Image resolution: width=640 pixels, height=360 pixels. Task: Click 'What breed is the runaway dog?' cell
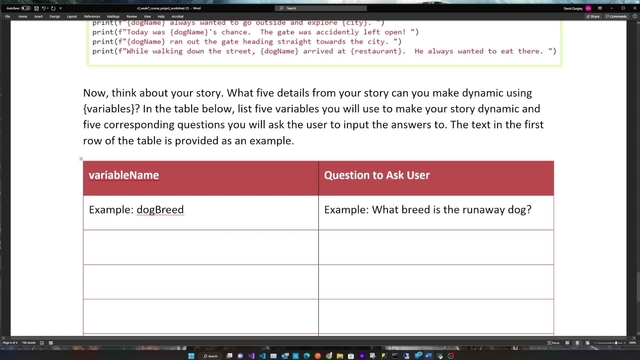click(436, 213)
